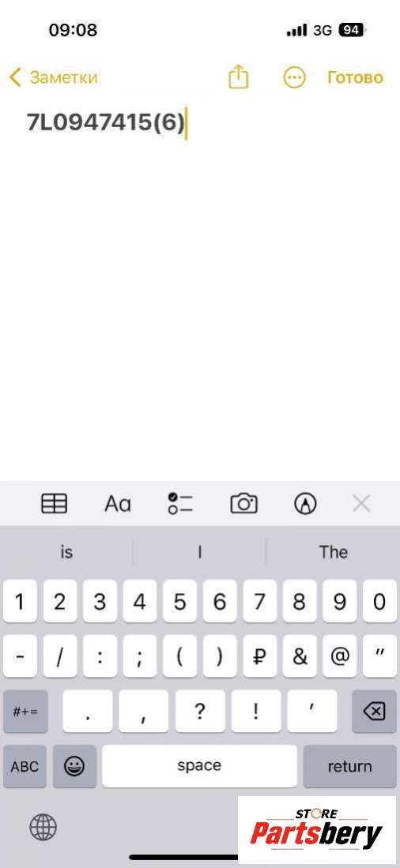400x868 pixels.
Task: Add a checklist with the checklist icon
Action: click(x=180, y=503)
